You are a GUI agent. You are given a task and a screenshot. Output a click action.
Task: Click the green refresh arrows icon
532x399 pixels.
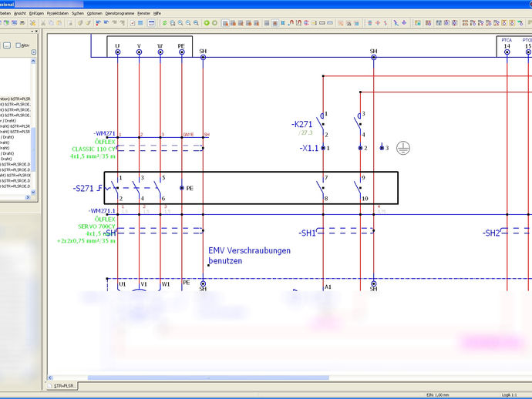164,23
